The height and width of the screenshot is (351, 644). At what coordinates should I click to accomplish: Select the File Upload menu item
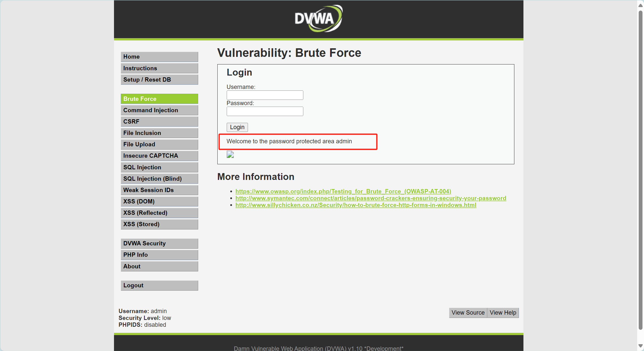pyautogui.click(x=159, y=144)
